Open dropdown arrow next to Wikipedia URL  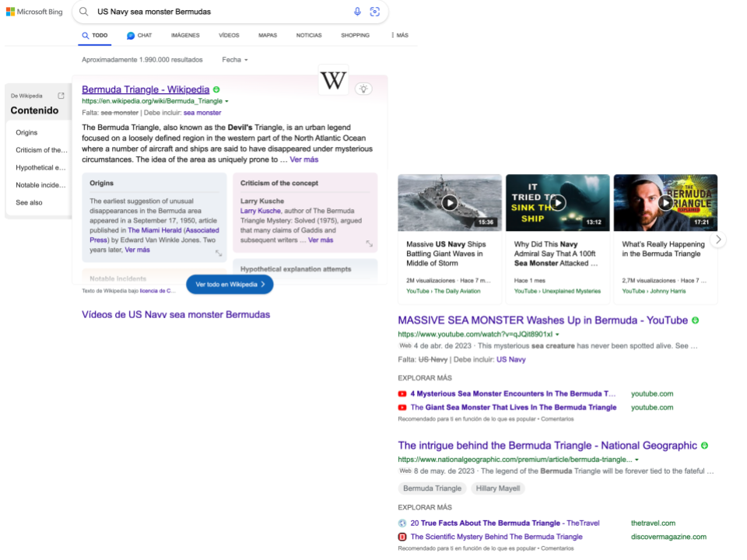tap(226, 101)
